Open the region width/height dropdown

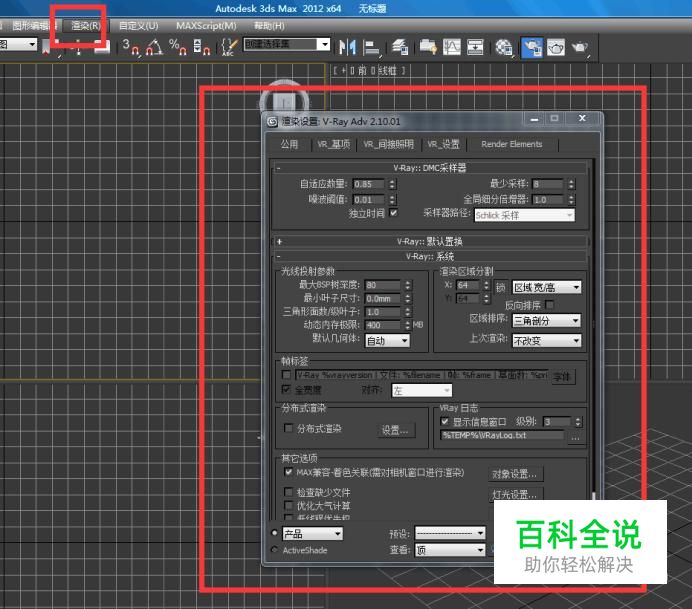click(x=546, y=288)
